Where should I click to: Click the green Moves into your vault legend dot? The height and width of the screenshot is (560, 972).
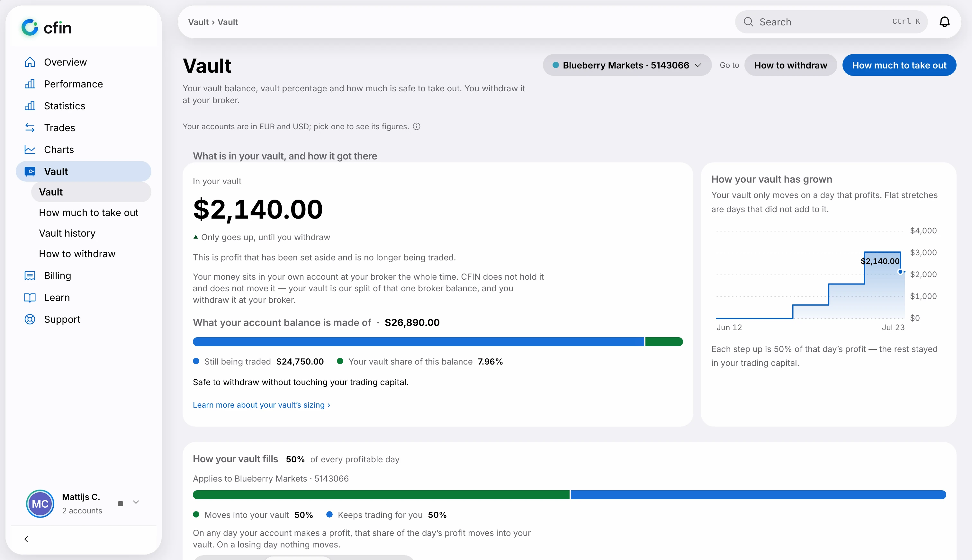click(x=196, y=515)
